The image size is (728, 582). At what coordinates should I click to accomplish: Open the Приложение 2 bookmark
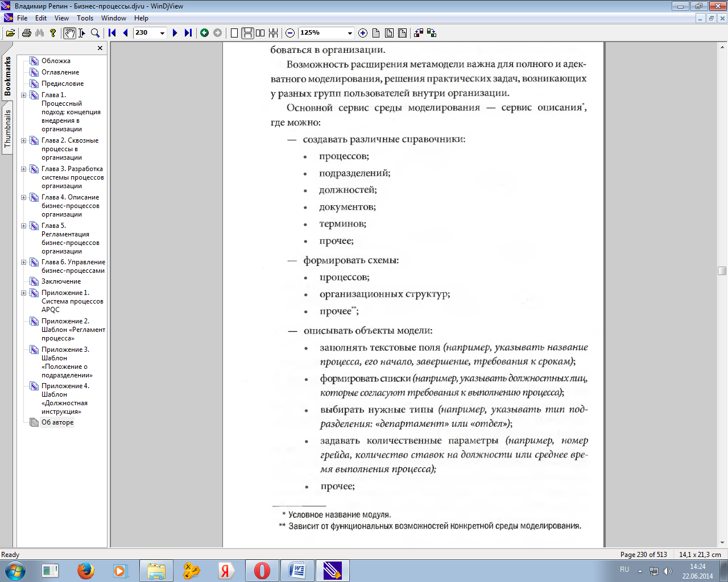pos(73,330)
